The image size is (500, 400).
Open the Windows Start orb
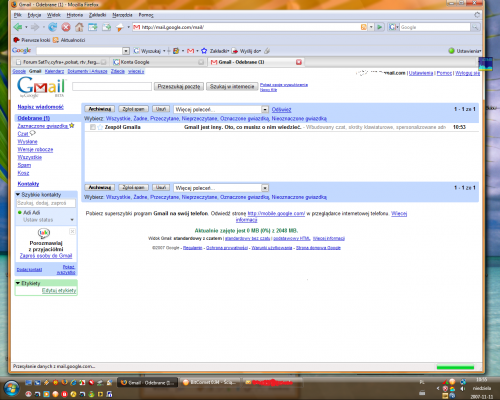click(x=12, y=388)
